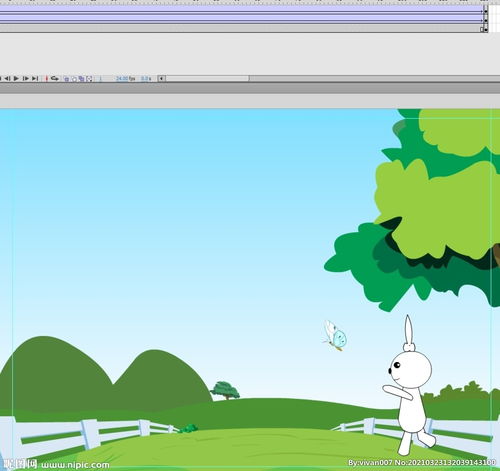Select the small distant tree on hill
This screenshot has width=500, height=471.
(x=225, y=391)
